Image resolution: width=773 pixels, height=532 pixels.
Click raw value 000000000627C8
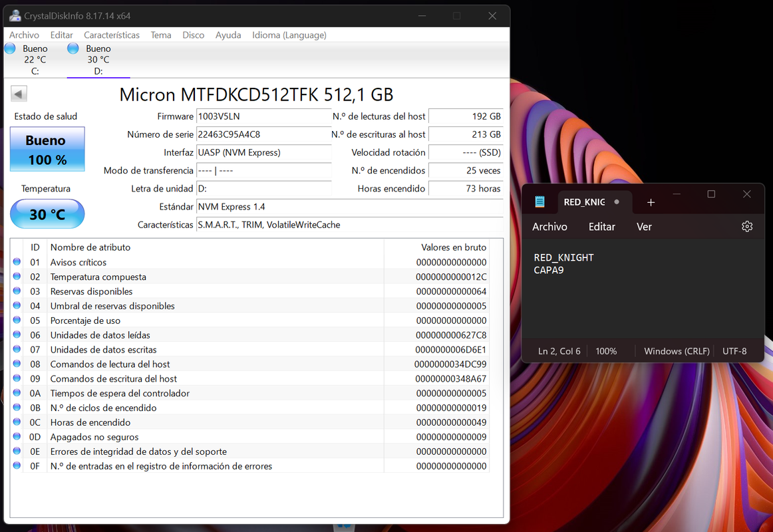coord(451,335)
